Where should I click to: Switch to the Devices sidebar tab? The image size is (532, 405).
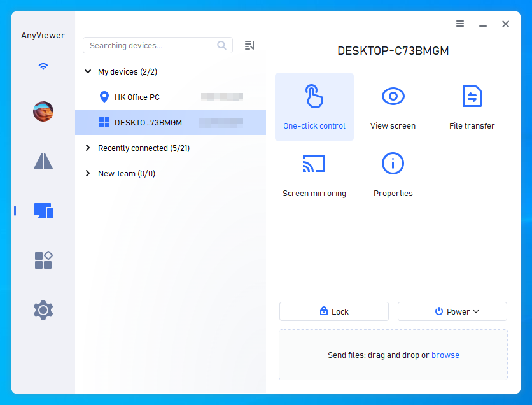pyautogui.click(x=44, y=211)
